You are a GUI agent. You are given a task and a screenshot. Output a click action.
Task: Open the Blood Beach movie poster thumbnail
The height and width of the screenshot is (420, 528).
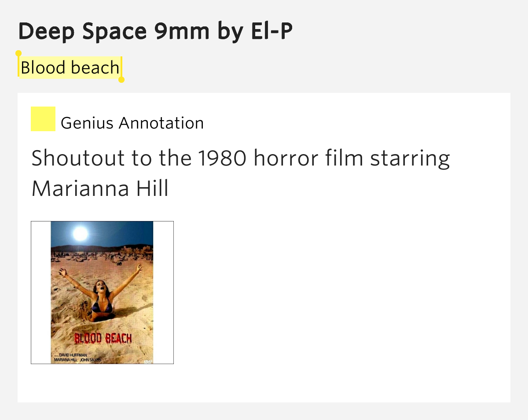click(102, 292)
